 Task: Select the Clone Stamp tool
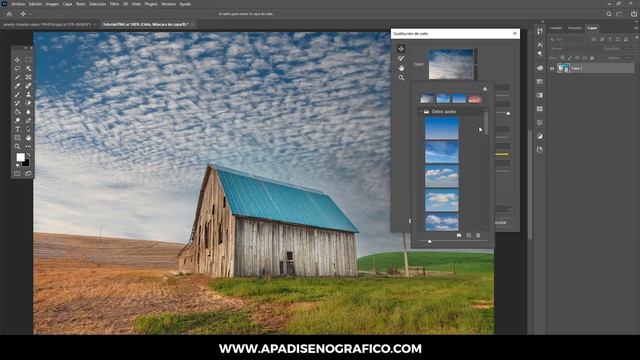pyautogui.click(x=28, y=95)
